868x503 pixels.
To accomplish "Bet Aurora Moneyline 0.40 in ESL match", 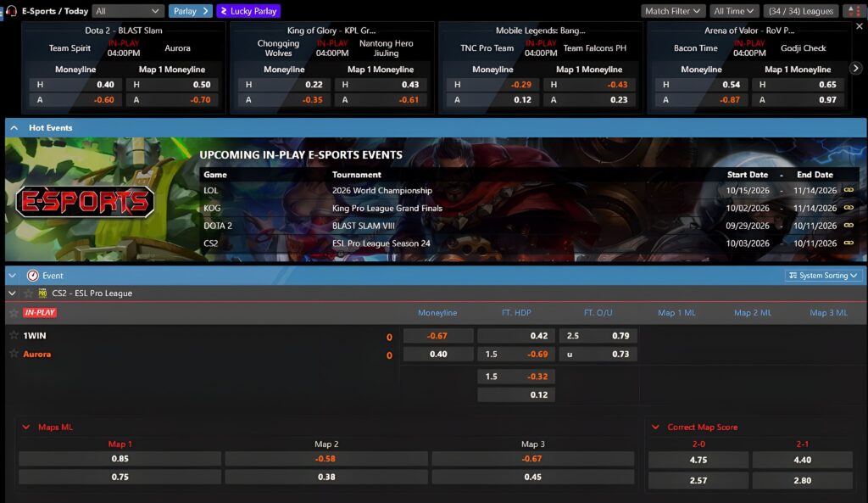I will [x=438, y=354].
